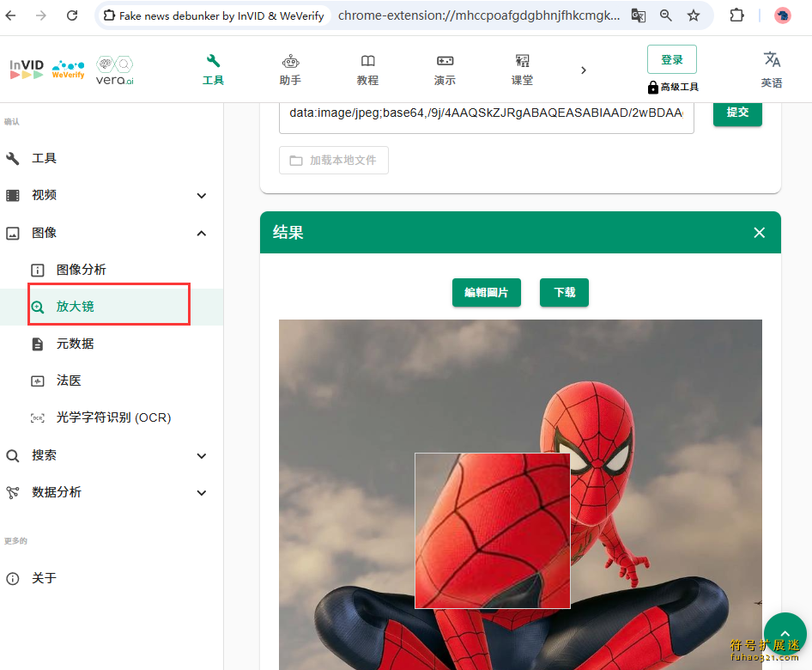Click the 数据分析 graph icon in the sidebar
The image size is (812, 670).
[12, 493]
